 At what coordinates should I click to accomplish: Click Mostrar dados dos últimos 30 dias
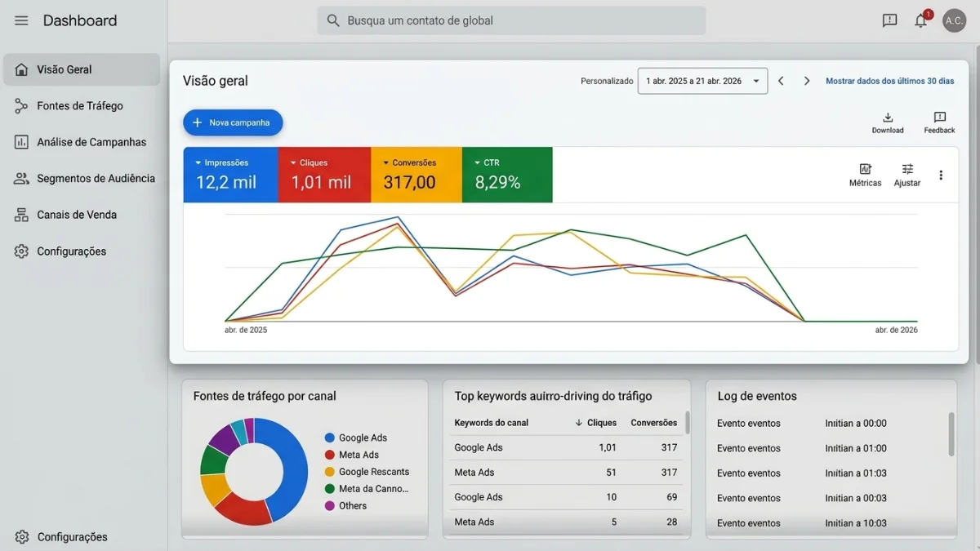point(889,81)
